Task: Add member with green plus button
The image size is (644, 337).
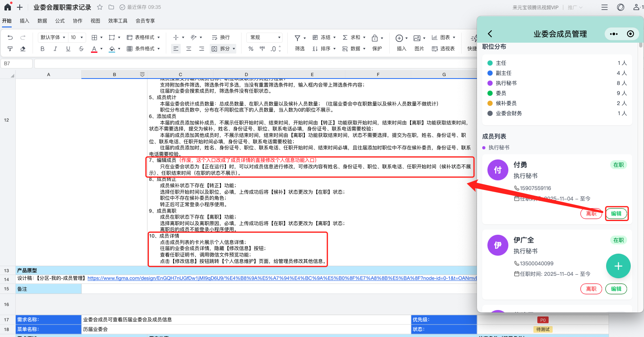Action: click(x=618, y=266)
